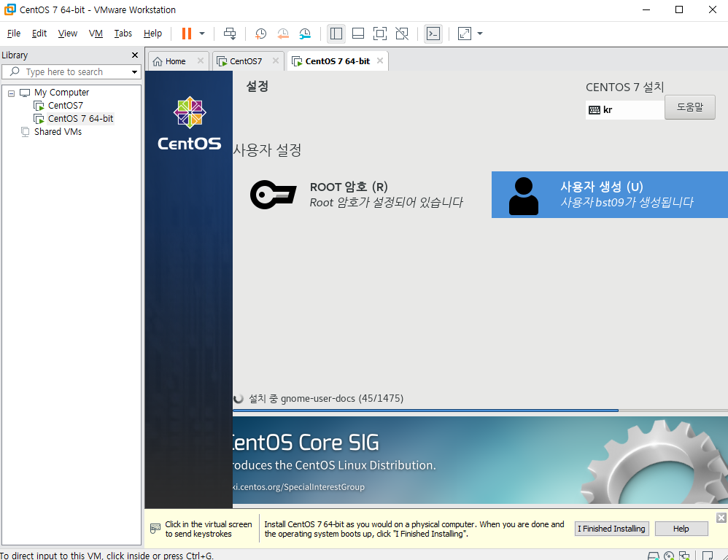Maximize the VMware Workstation window
The width and height of the screenshot is (728, 560).
679,9
